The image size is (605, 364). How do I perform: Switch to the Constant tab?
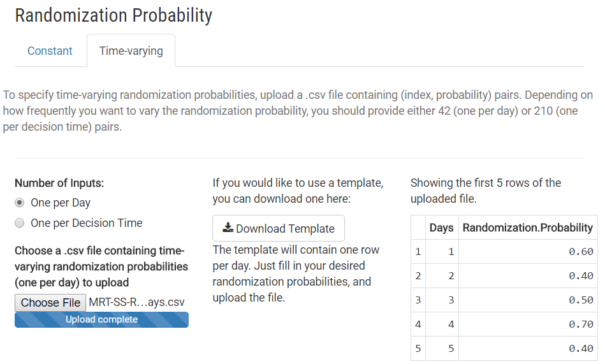[x=50, y=51]
